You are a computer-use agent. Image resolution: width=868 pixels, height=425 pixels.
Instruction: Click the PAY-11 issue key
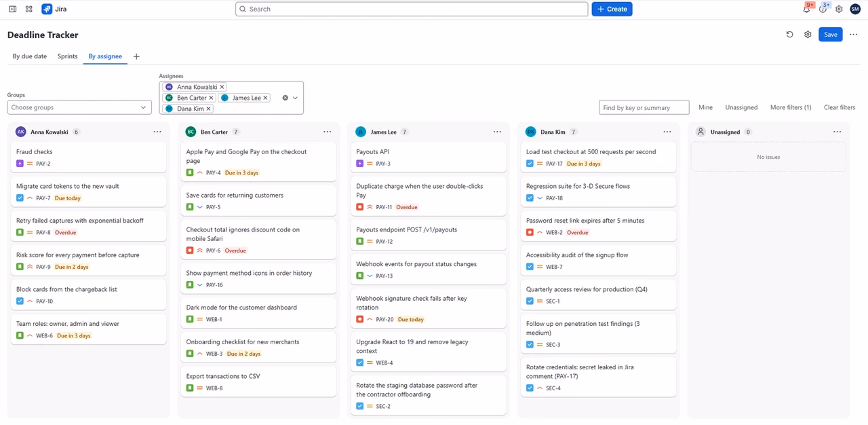click(x=384, y=207)
